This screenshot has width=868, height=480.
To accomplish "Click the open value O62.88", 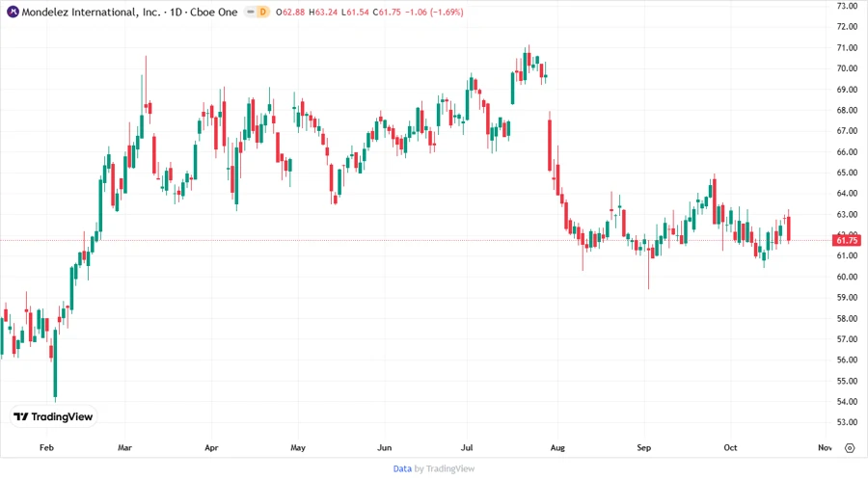I will click(290, 12).
